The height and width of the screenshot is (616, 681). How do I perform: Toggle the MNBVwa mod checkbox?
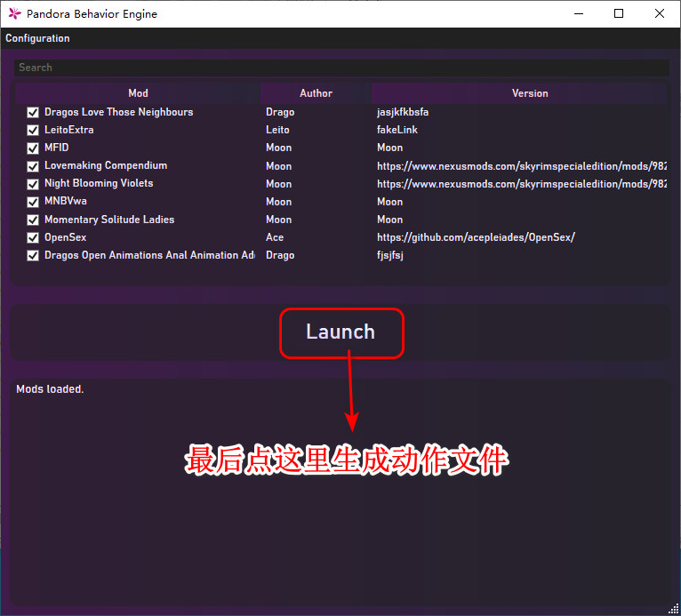(x=33, y=202)
